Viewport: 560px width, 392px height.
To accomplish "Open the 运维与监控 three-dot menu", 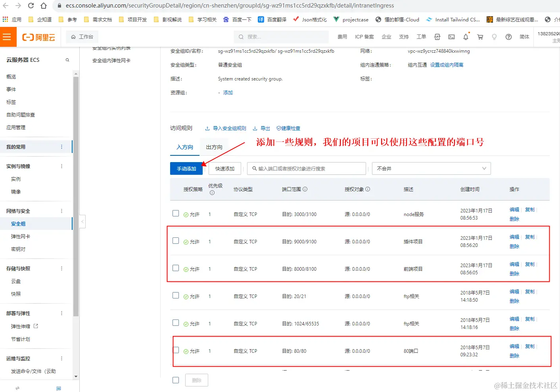I will click(61, 358).
